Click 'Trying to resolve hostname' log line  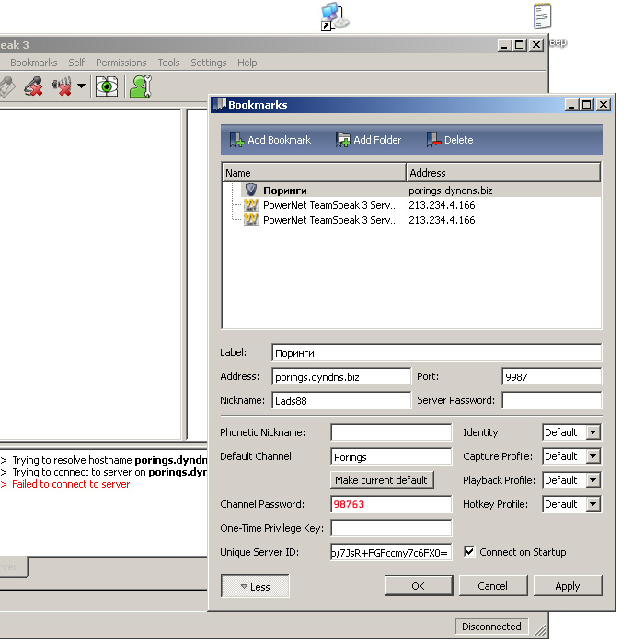coord(104,460)
